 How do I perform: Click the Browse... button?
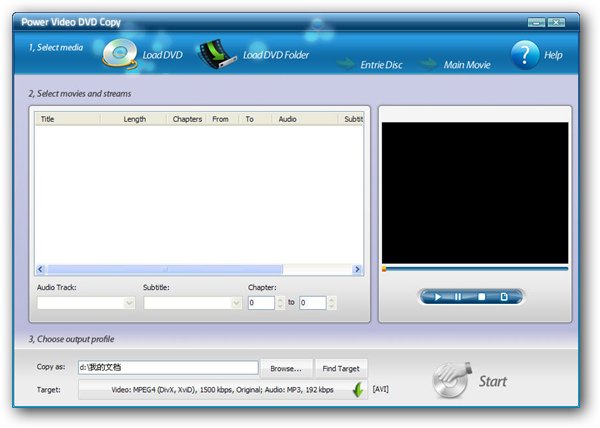286,368
